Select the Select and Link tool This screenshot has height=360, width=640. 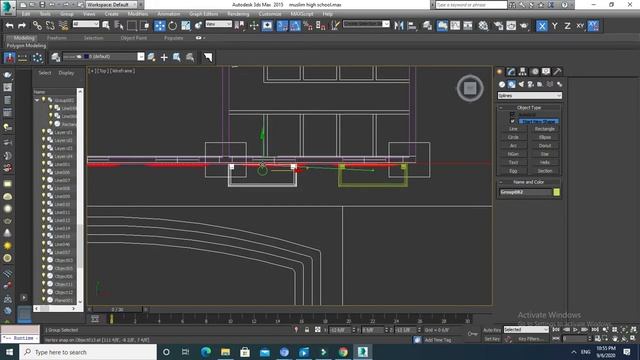tap(37, 26)
